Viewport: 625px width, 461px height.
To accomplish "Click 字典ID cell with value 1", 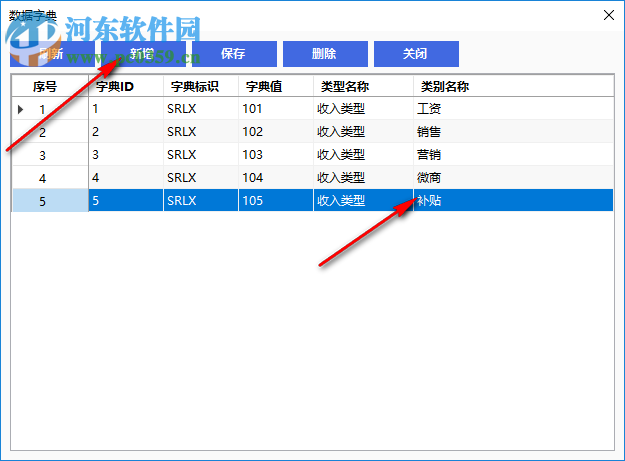I will [126, 108].
